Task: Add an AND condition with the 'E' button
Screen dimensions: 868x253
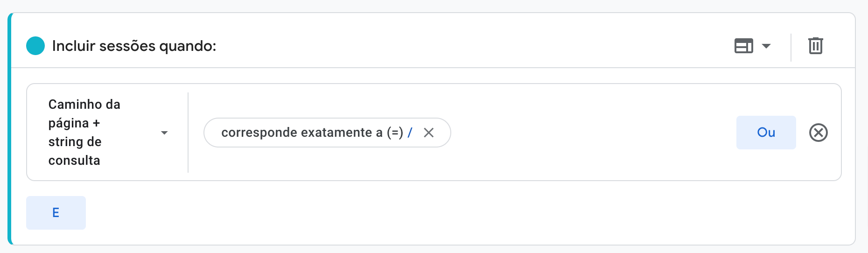Action: pos(56,213)
